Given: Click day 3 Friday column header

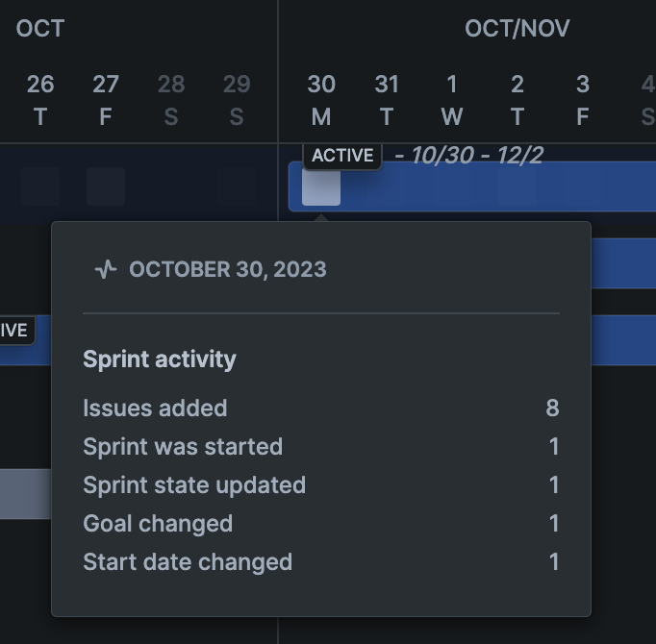Looking at the screenshot, I should [583, 100].
